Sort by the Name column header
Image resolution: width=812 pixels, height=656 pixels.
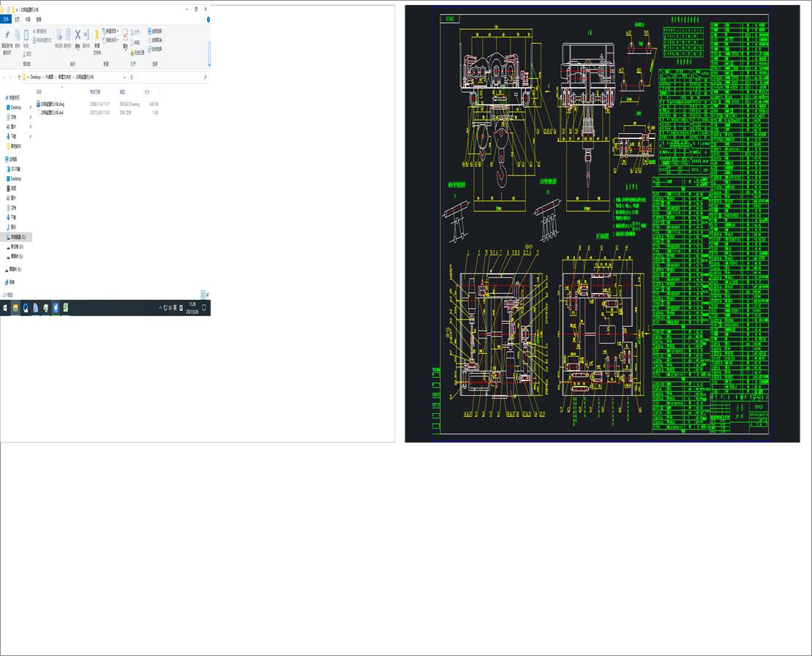[x=39, y=91]
